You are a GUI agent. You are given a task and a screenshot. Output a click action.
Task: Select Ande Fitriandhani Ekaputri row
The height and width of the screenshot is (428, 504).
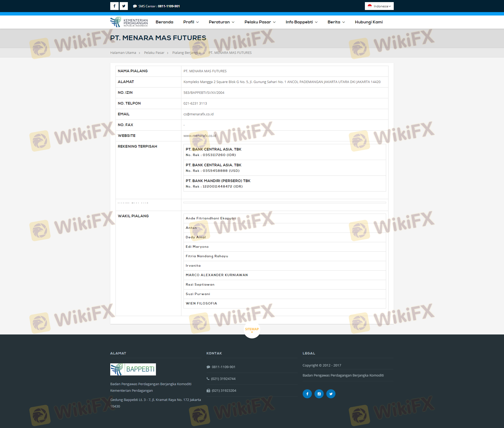pos(285,219)
